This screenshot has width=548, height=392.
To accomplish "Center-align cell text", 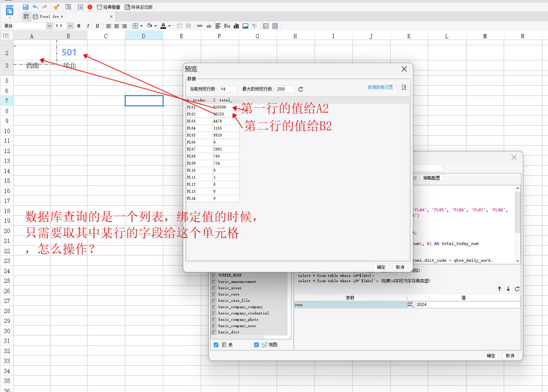I will [x=117, y=26].
